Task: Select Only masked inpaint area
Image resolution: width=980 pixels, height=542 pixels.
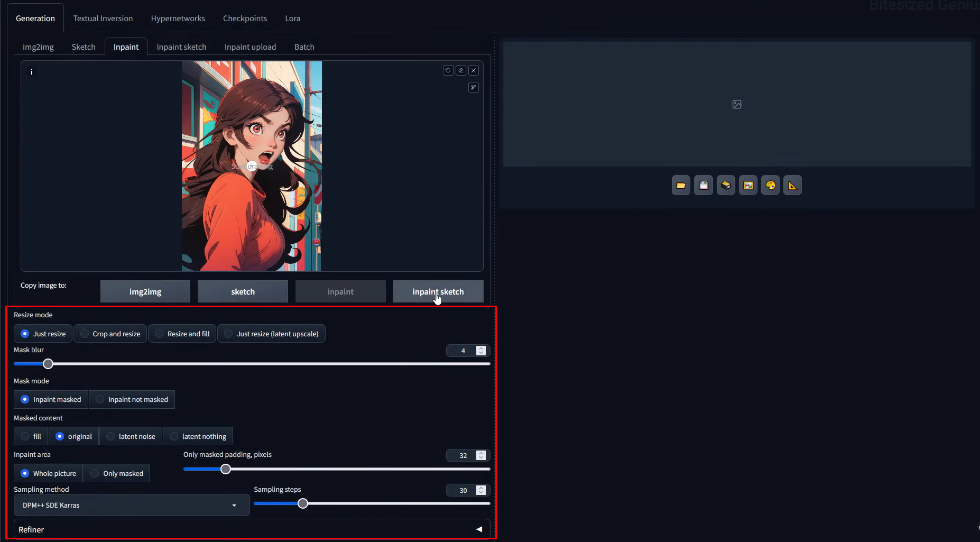Action: pos(117,473)
